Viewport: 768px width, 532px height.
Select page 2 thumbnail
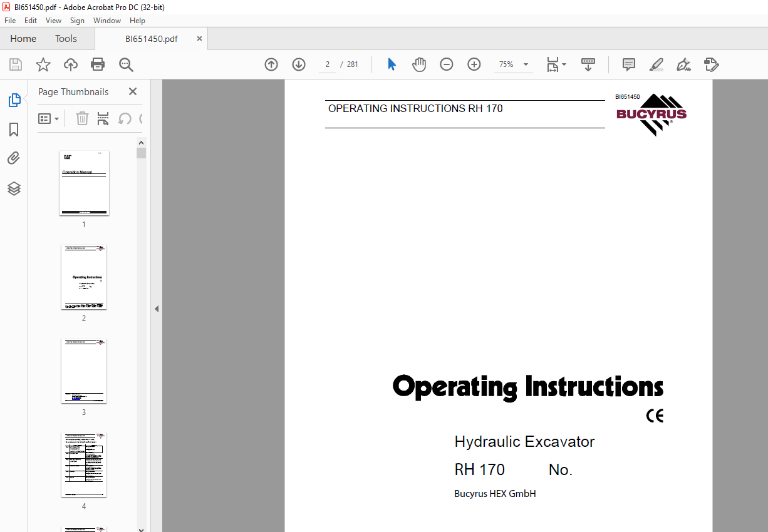pos(84,277)
